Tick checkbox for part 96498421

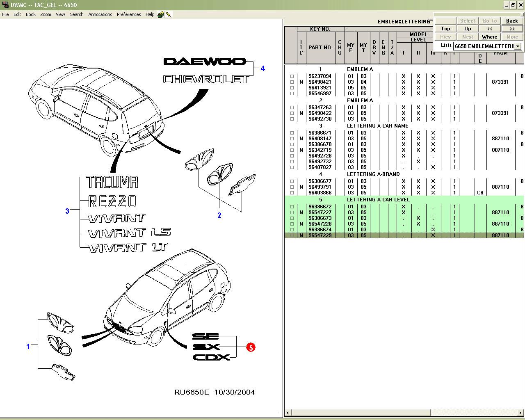(x=292, y=82)
